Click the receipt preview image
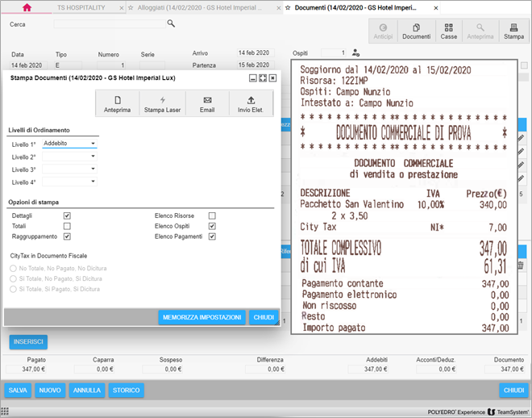The height and width of the screenshot is (418, 532). point(404,197)
